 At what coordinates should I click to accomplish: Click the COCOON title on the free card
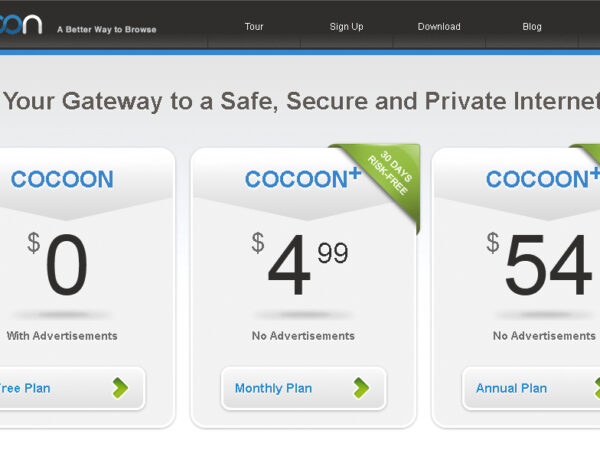[62, 180]
